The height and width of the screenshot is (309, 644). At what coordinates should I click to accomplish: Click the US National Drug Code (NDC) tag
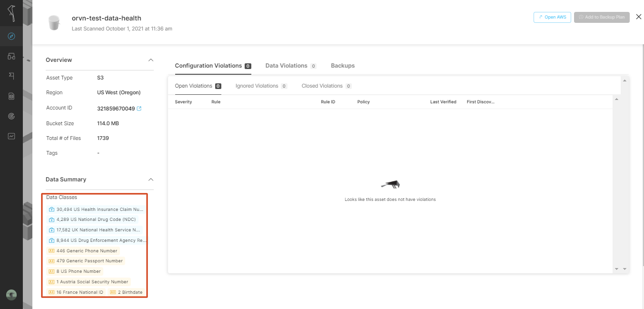tap(93, 219)
